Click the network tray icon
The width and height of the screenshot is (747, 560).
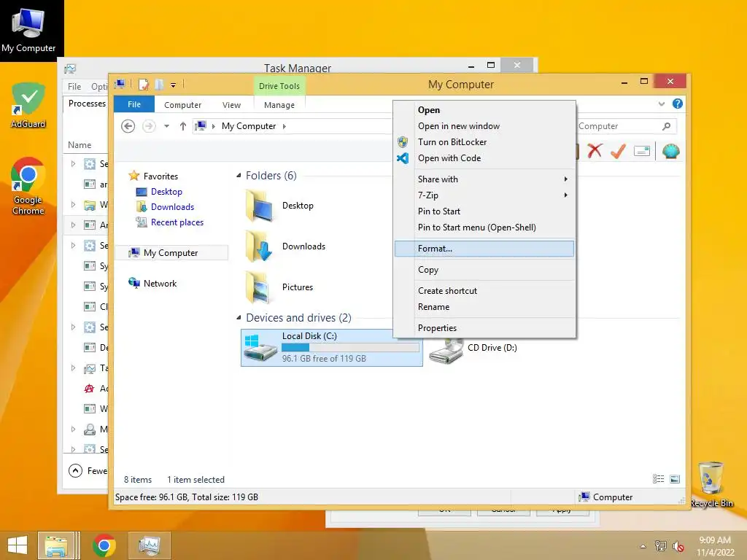(660, 545)
